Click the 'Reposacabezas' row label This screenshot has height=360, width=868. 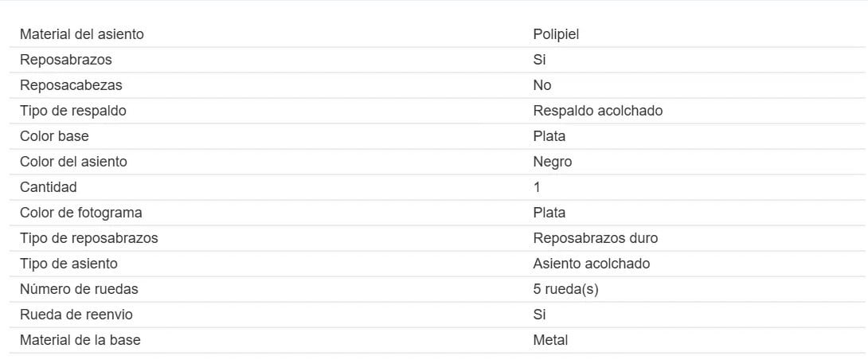[x=71, y=85]
